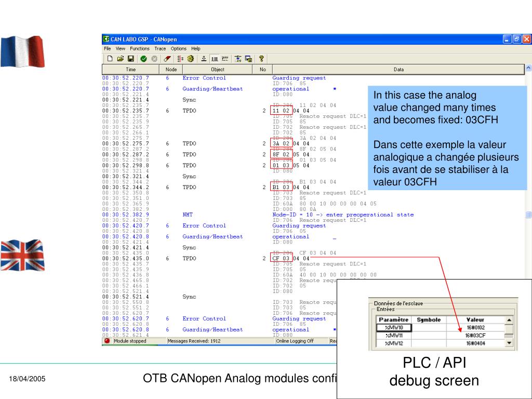Screen dimensions: 532x399
Task: Click Error Control row at 00:30:52.620.7
Action: (214, 318)
